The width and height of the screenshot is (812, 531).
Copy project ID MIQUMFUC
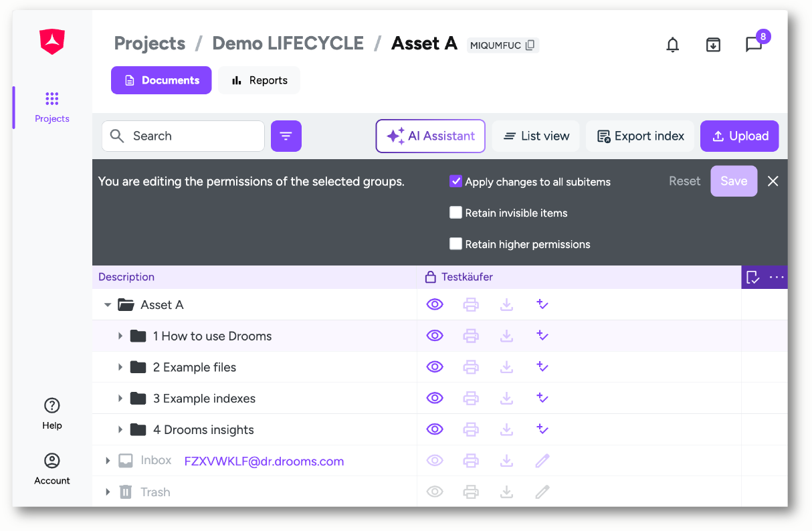530,45
